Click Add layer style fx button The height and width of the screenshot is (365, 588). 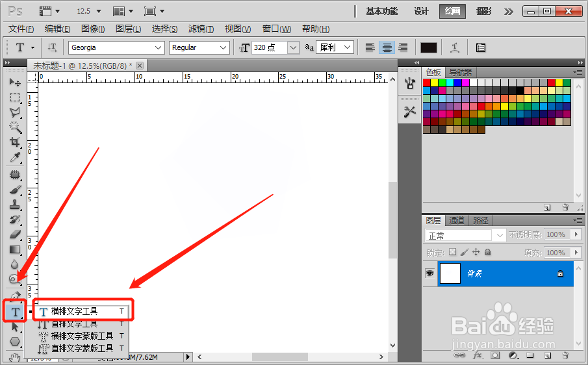(478, 355)
